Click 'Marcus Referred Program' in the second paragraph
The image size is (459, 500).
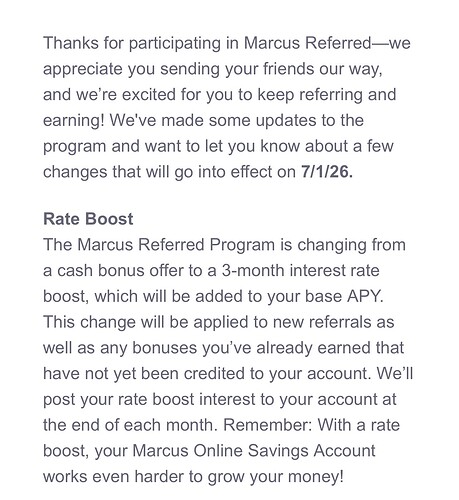point(176,245)
